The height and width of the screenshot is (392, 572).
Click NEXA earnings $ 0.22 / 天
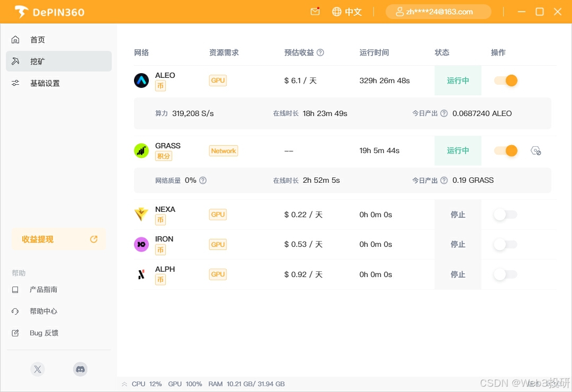[x=303, y=215]
